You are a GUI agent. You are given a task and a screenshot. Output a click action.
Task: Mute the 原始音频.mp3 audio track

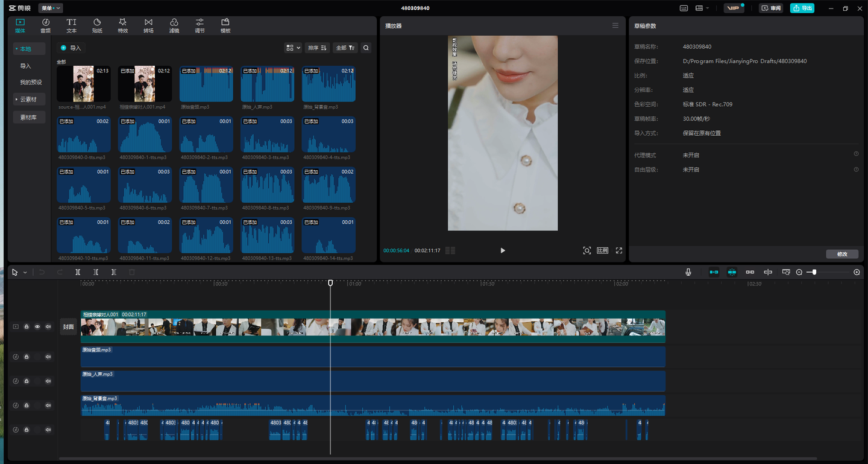(x=48, y=357)
